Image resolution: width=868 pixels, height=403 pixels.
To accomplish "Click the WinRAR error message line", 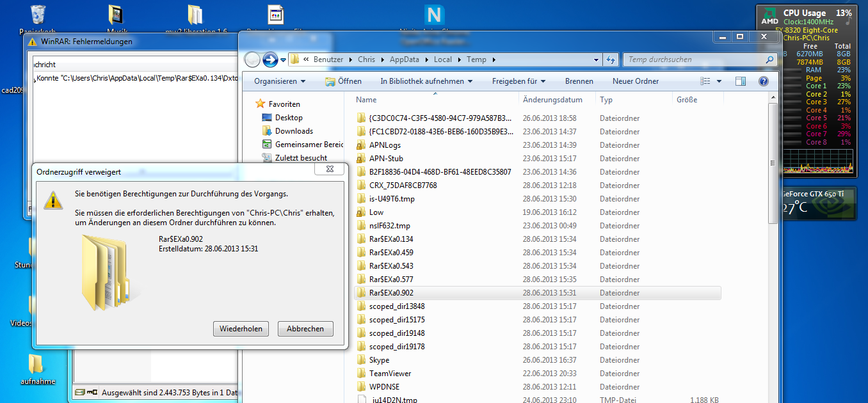I will point(135,79).
